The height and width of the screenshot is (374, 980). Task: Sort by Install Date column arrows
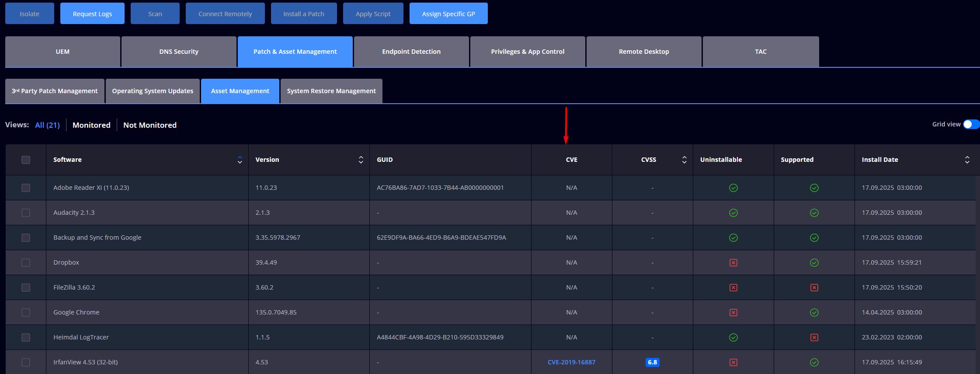point(967,160)
